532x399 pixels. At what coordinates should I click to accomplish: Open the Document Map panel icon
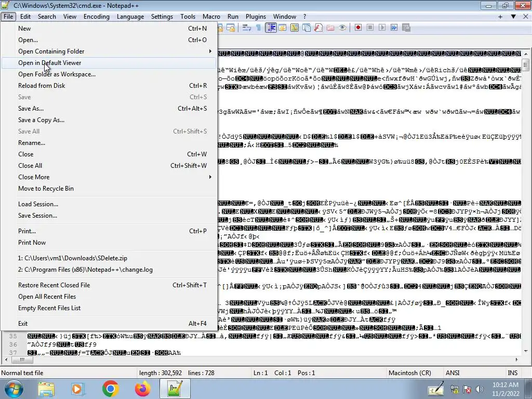coord(295,28)
